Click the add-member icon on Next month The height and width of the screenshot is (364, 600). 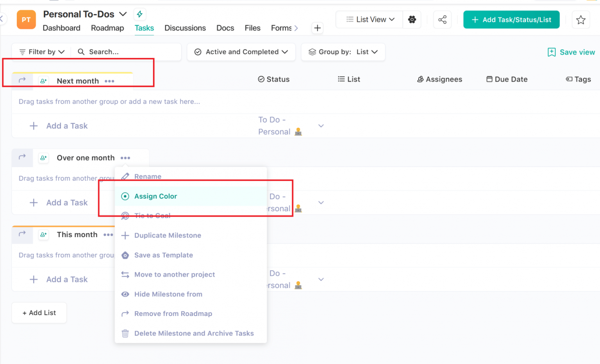tap(43, 81)
